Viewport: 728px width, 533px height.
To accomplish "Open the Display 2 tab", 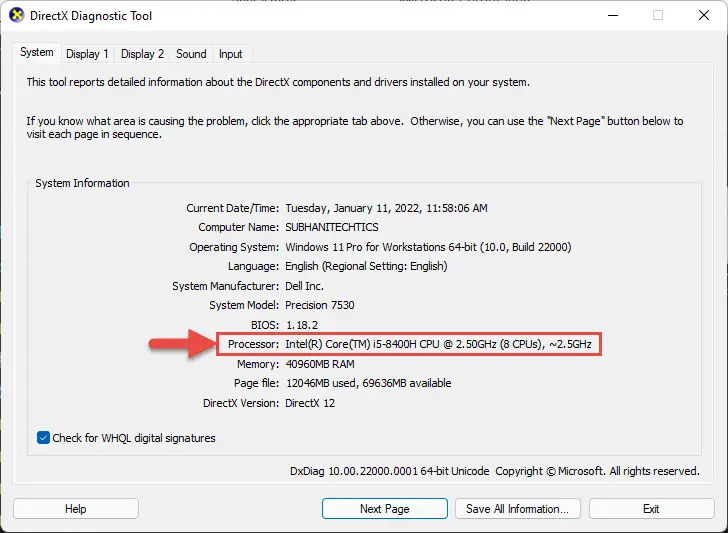I will [x=142, y=54].
